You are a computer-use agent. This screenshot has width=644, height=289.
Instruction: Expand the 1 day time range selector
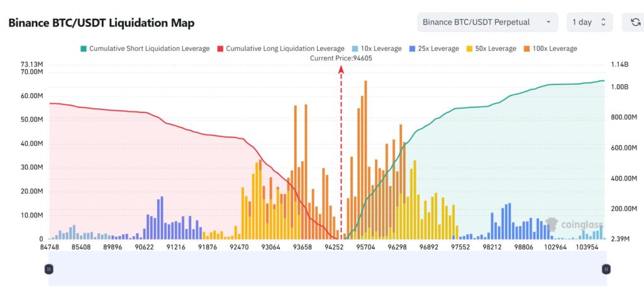pos(589,22)
